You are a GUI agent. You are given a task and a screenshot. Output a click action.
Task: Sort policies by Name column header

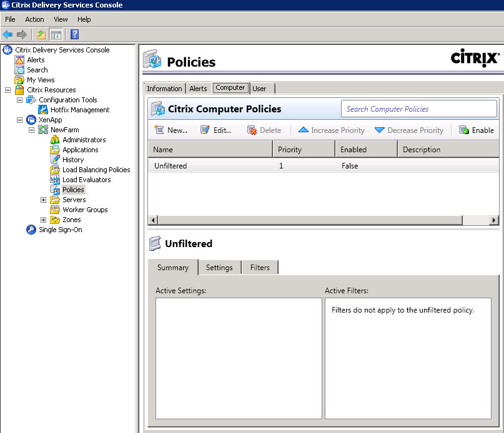coord(210,149)
